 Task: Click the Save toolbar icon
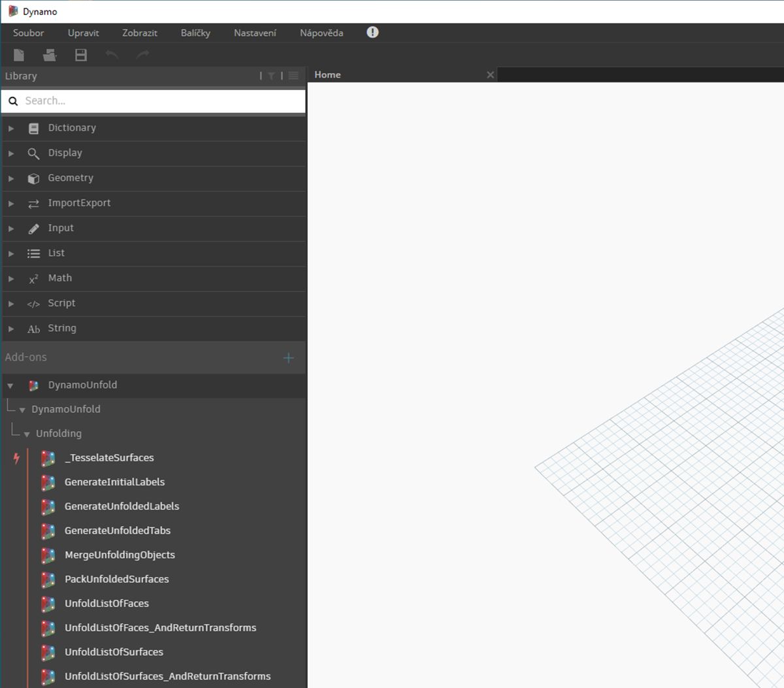(x=81, y=55)
